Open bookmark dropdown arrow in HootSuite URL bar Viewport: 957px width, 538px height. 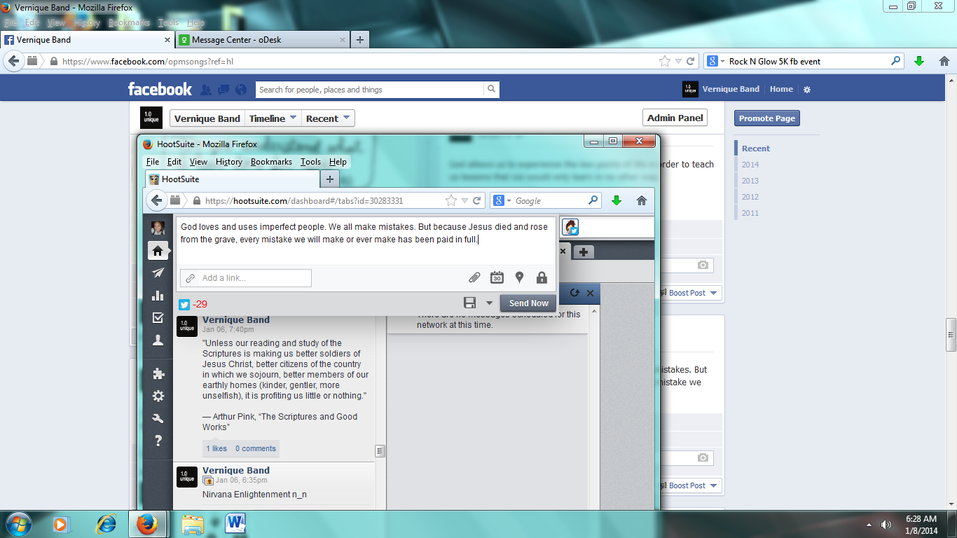(464, 200)
